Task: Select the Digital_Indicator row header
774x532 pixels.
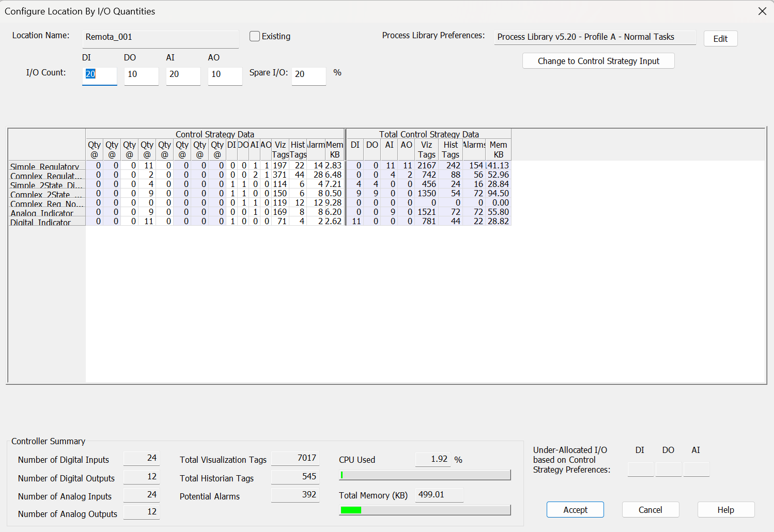Action: [x=47, y=222]
